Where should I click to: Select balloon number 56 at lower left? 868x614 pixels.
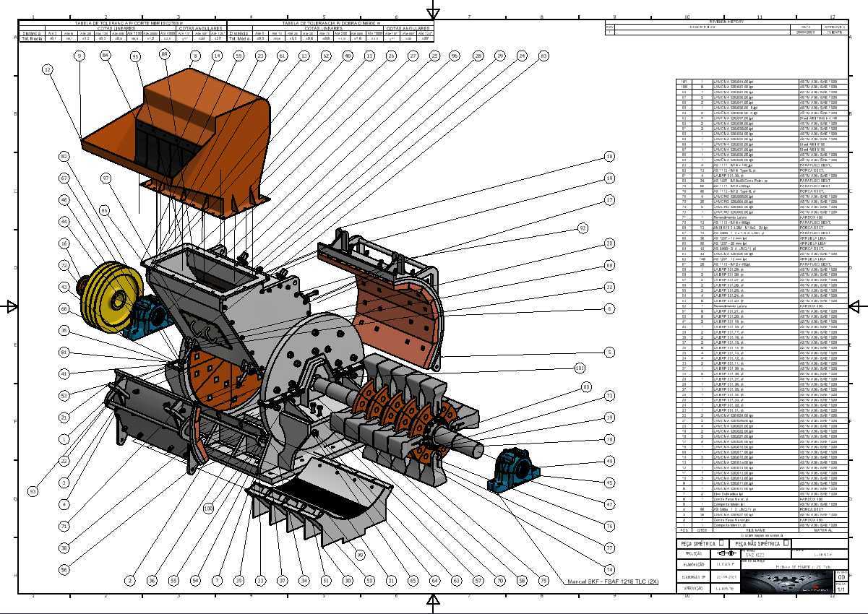64,570
